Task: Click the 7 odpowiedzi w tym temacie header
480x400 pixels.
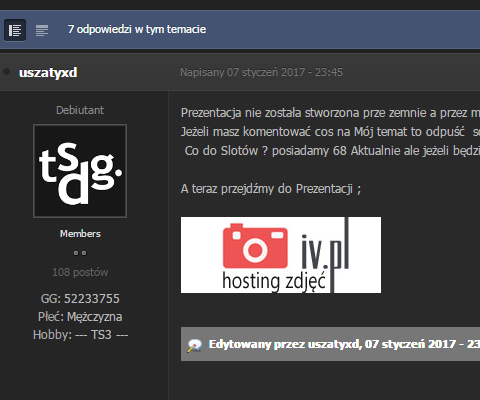Action: point(137,29)
